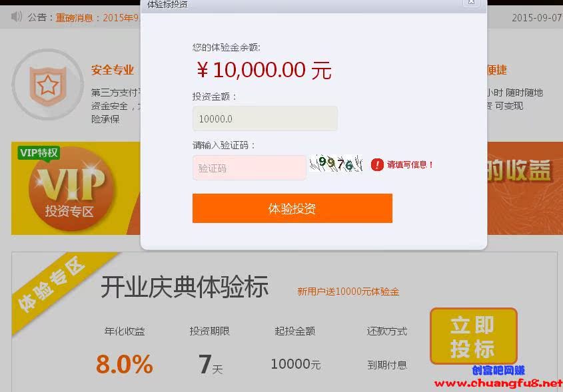Click the orange 体验投资 button
This screenshot has height=392, width=563.
[x=292, y=208]
